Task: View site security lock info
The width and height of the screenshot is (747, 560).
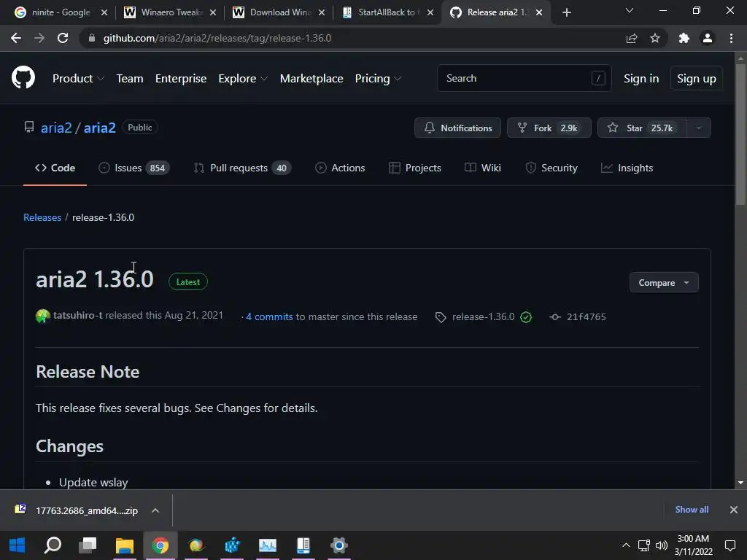Action: (92, 38)
